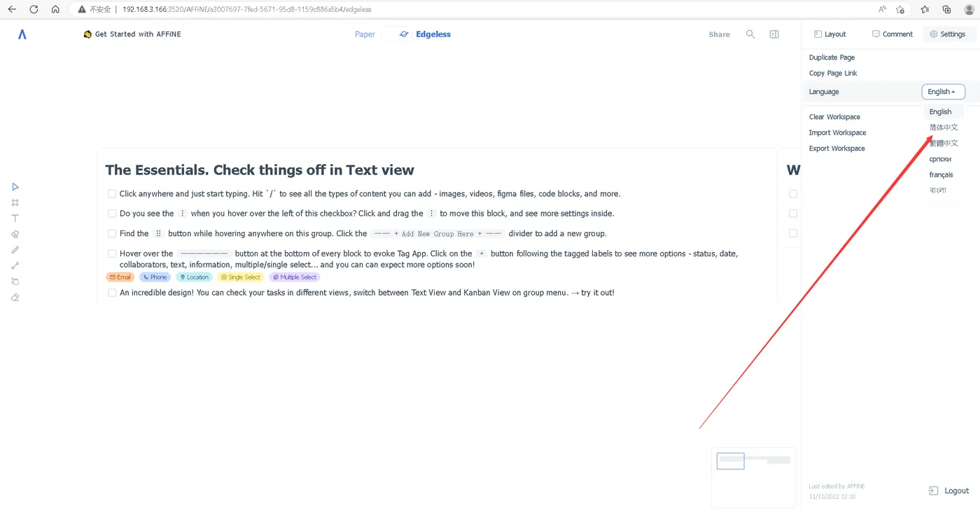
Task: Switch to the Layout tab
Action: (x=830, y=34)
